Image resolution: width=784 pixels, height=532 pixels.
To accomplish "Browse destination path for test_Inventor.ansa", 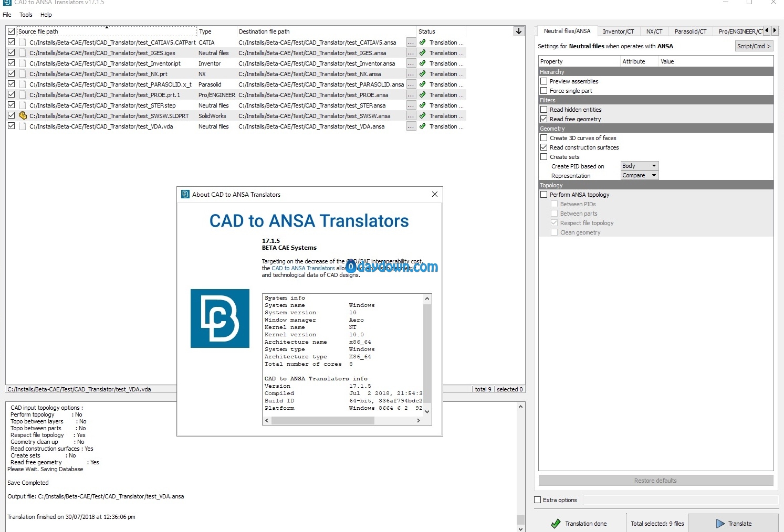I will click(411, 63).
